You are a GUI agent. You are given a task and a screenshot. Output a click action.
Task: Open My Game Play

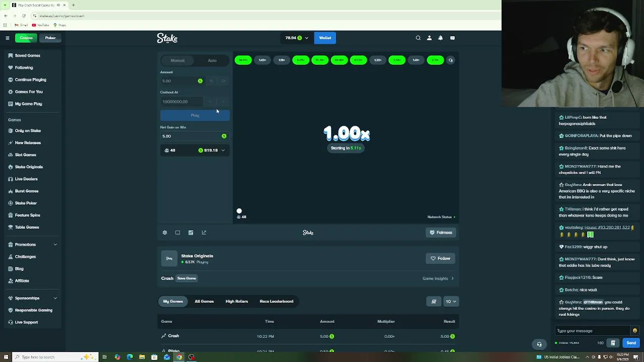coord(28,104)
